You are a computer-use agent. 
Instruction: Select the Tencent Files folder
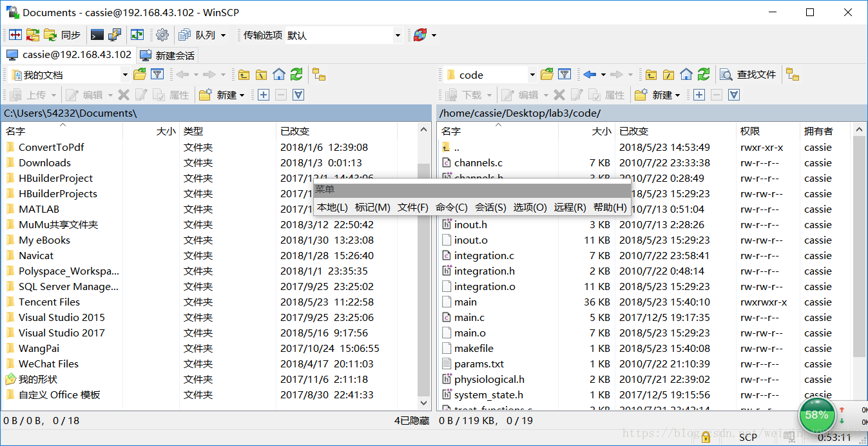(x=49, y=302)
